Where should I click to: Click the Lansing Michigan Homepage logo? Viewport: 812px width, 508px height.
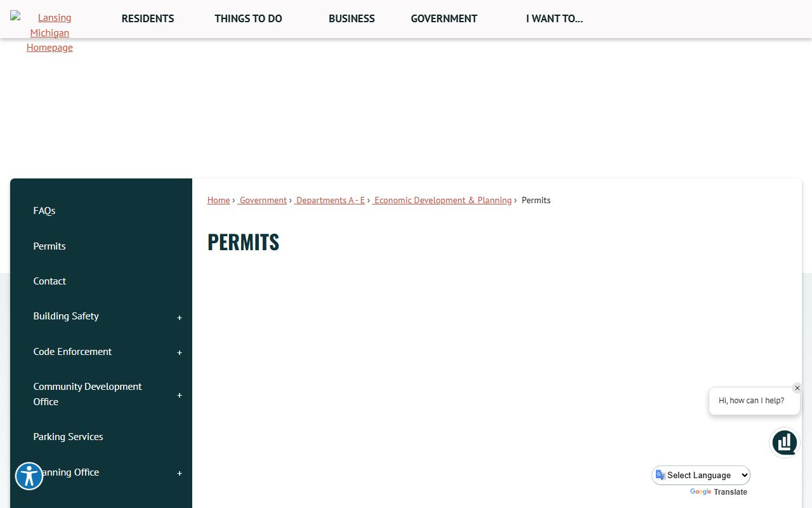(x=49, y=32)
